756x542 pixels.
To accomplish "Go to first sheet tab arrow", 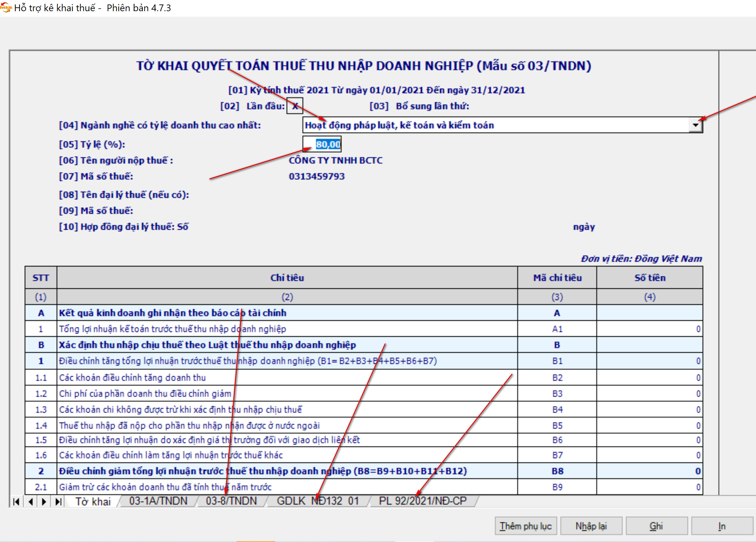I will [x=16, y=502].
